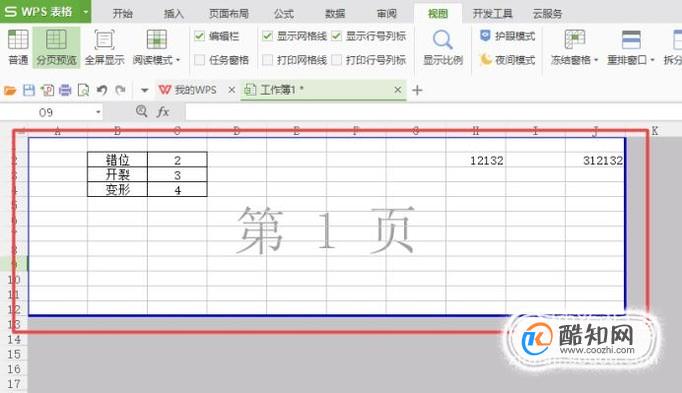Open the 公式 ribbon tab
This screenshot has width=682, height=393.
[284, 13]
